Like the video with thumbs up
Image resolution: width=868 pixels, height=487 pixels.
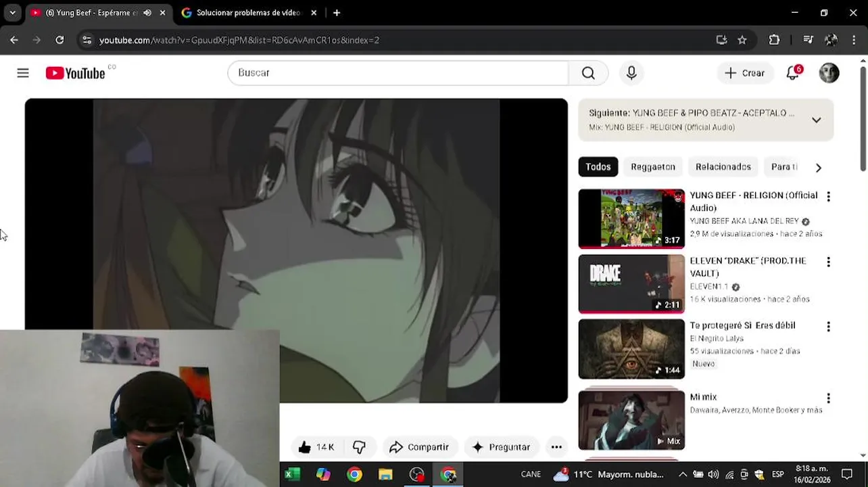point(316,447)
